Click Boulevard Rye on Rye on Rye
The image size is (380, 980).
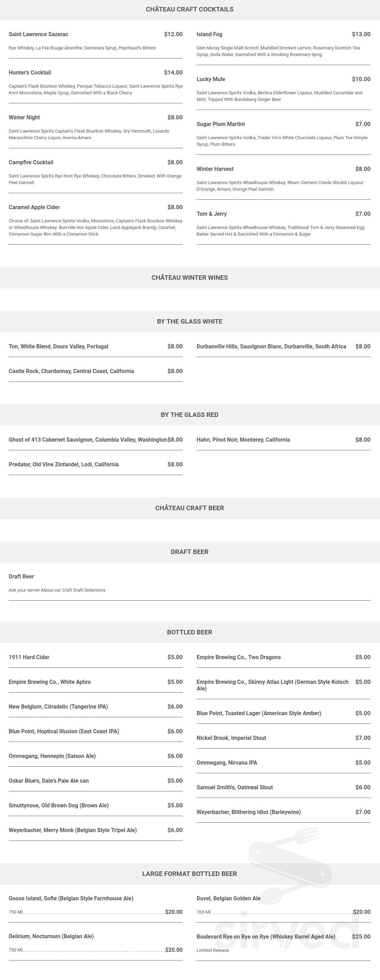coord(266,936)
